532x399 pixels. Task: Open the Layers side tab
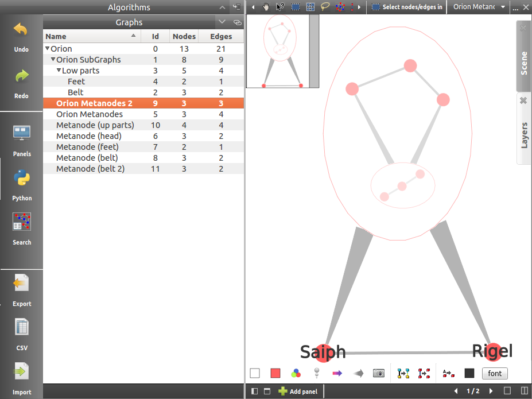click(523, 135)
